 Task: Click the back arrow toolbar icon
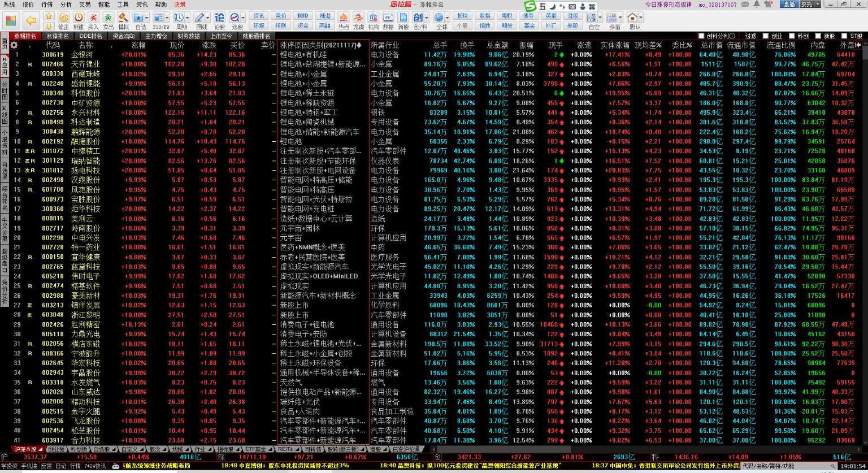[x=31, y=20]
